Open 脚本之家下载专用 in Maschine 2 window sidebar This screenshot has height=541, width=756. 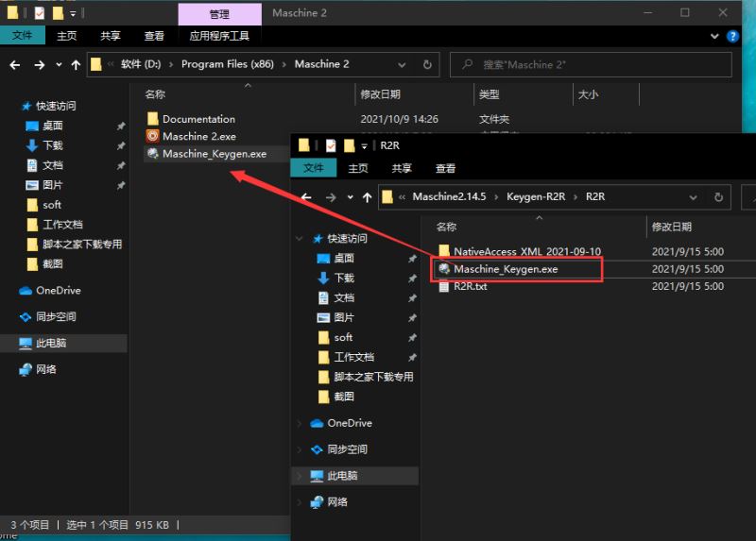[82, 245]
